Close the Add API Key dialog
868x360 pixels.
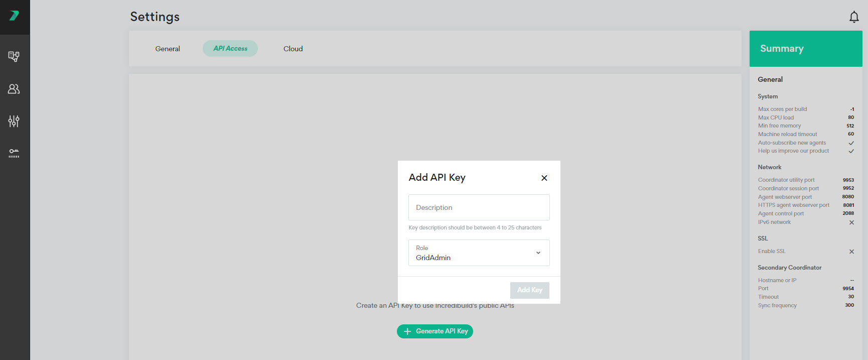tap(544, 178)
